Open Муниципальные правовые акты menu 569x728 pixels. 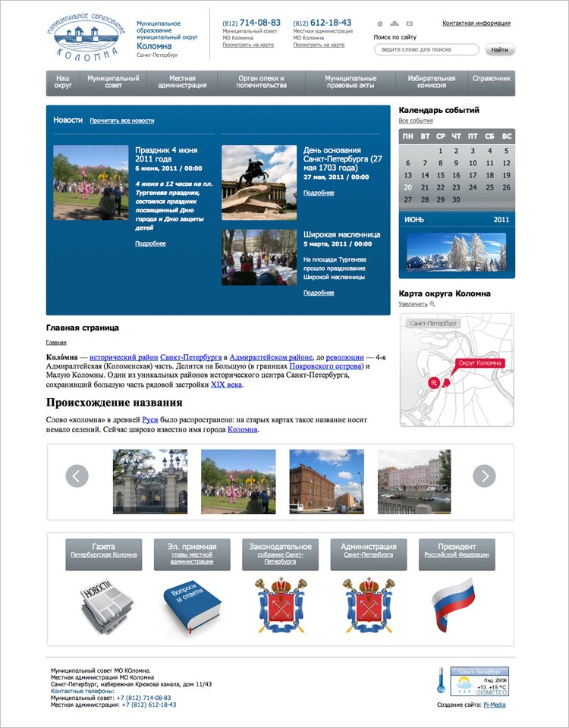click(351, 82)
